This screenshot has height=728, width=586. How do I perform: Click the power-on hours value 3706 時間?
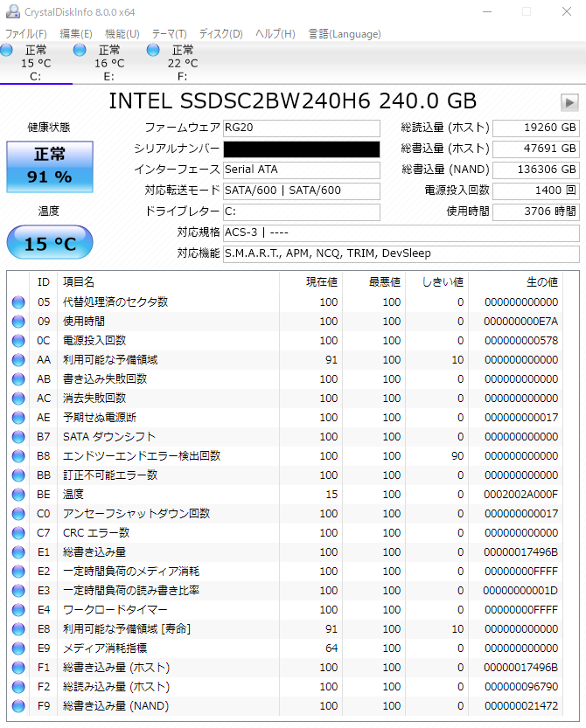[x=536, y=211]
